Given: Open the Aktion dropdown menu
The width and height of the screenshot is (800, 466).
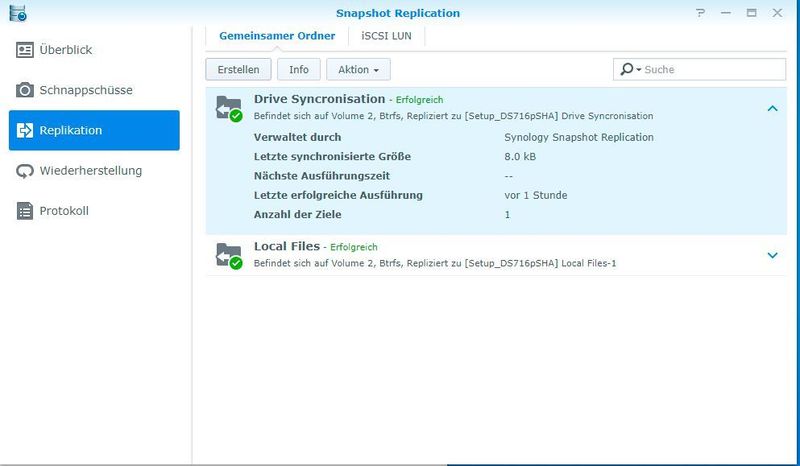Looking at the screenshot, I should [358, 69].
